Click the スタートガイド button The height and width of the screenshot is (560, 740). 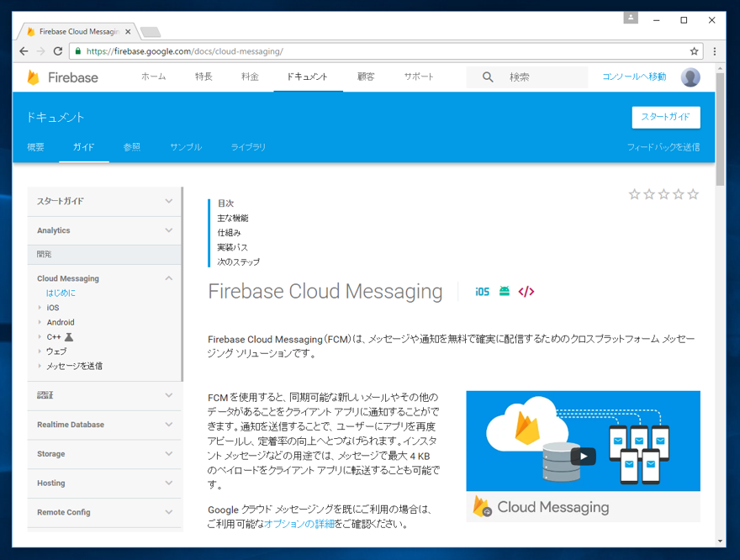click(x=666, y=117)
